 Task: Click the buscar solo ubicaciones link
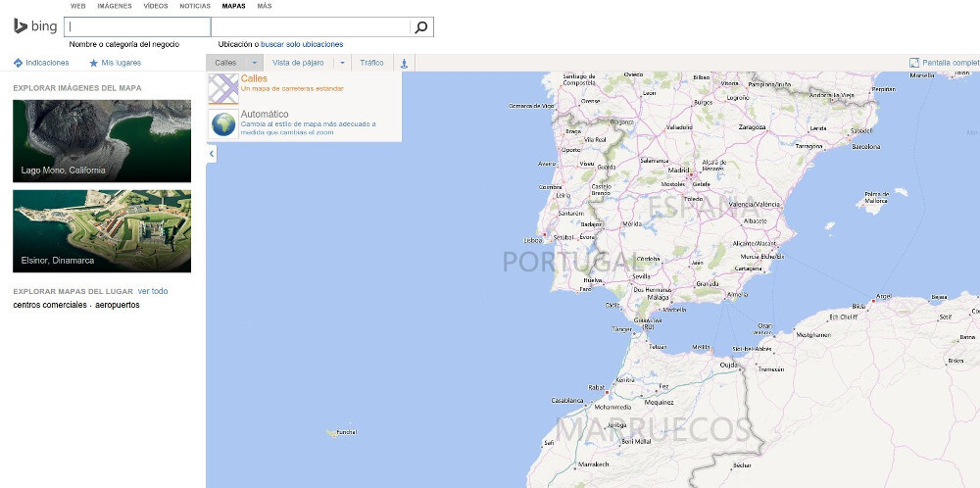[302, 44]
